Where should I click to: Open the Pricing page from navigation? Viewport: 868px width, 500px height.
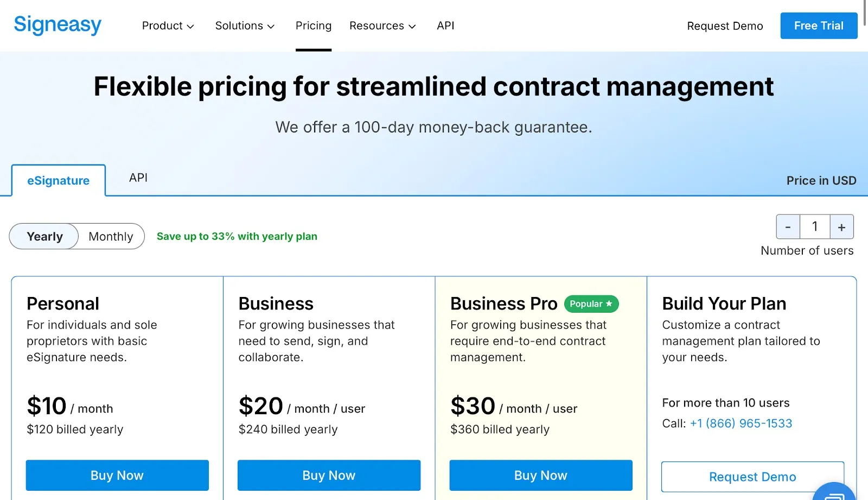point(313,26)
